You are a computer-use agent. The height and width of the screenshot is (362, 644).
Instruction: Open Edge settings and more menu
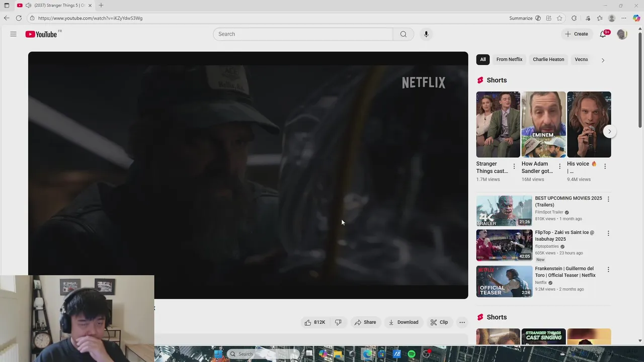[624, 18]
